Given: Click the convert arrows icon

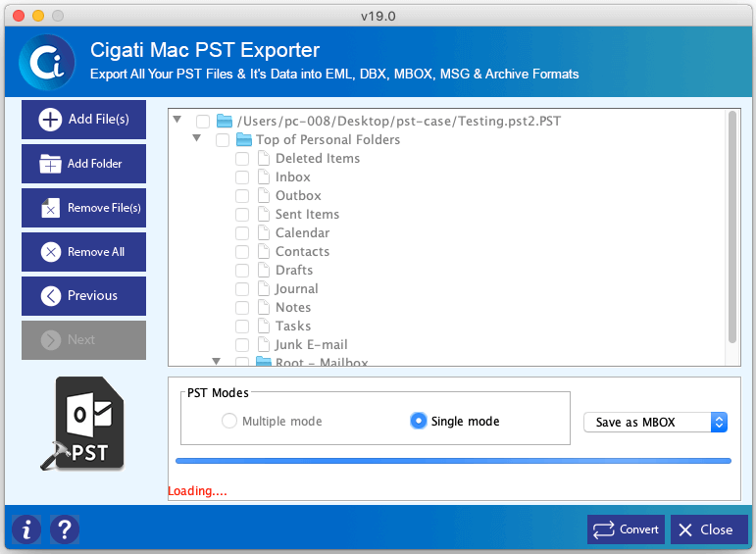Looking at the screenshot, I should point(604,529).
